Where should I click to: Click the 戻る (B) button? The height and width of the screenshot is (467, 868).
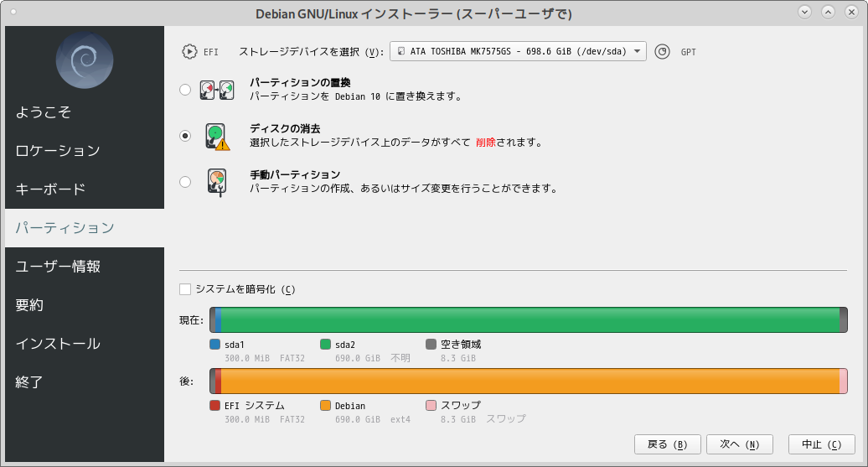pos(668,444)
